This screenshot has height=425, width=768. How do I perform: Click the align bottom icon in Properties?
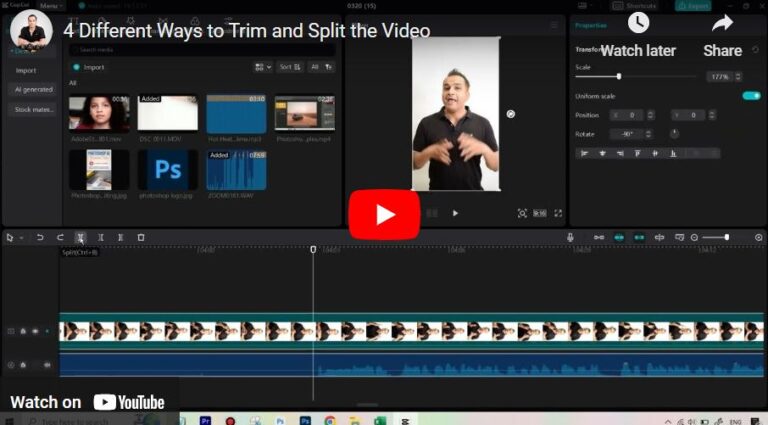(673, 153)
